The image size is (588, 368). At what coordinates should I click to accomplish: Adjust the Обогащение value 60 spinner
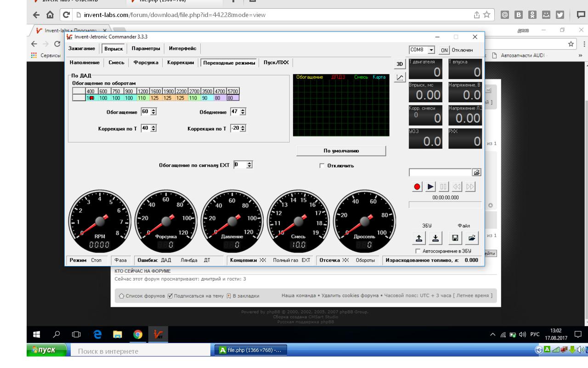click(x=153, y=112)
